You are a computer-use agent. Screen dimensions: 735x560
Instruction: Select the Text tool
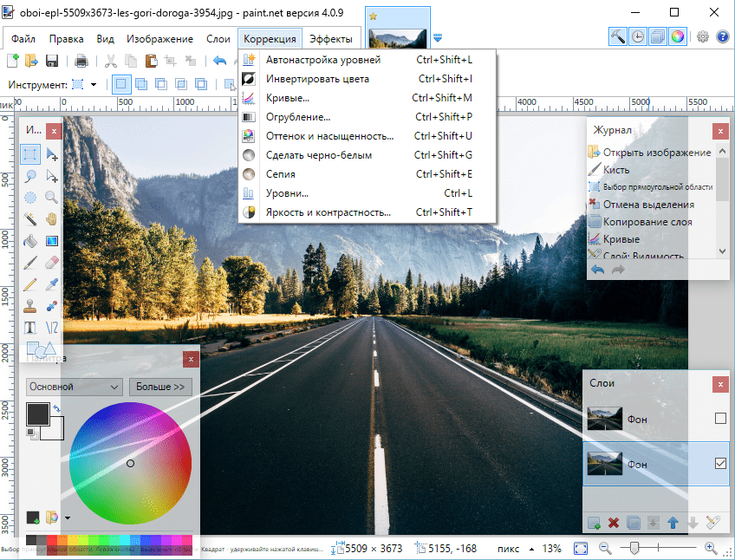click(x=30, y=328)
